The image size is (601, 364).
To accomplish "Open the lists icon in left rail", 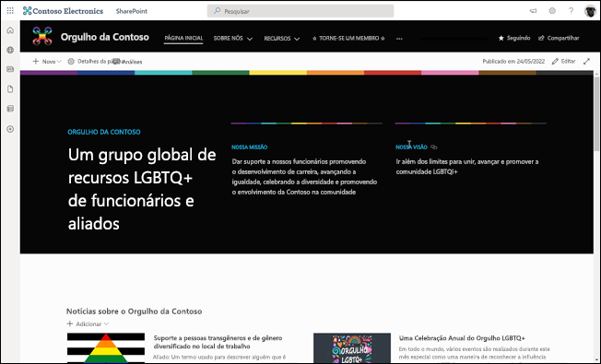I will (x=10, y=109).
